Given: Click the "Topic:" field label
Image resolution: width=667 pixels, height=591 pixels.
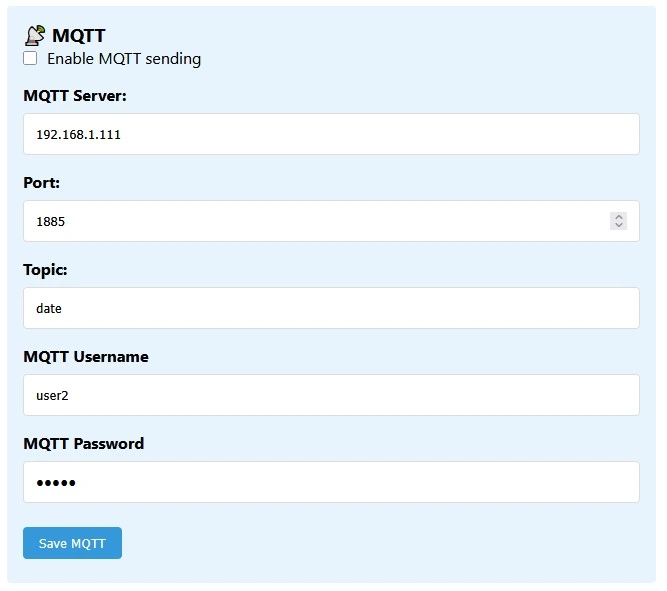Looking at the screenshot, I should 45,270.
